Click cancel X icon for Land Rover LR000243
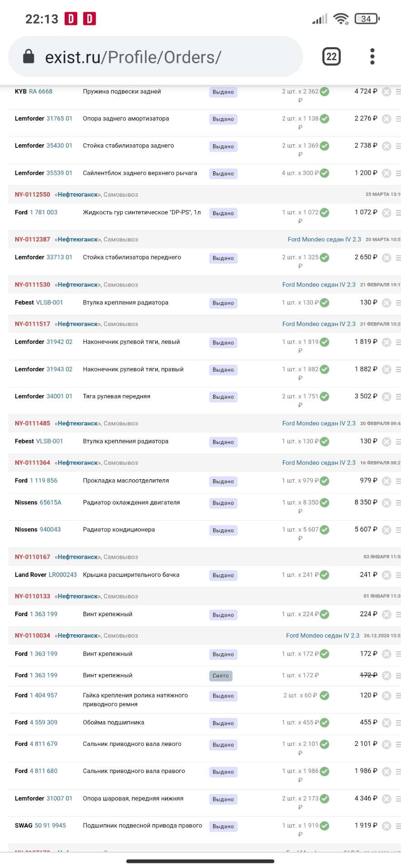 386,575
